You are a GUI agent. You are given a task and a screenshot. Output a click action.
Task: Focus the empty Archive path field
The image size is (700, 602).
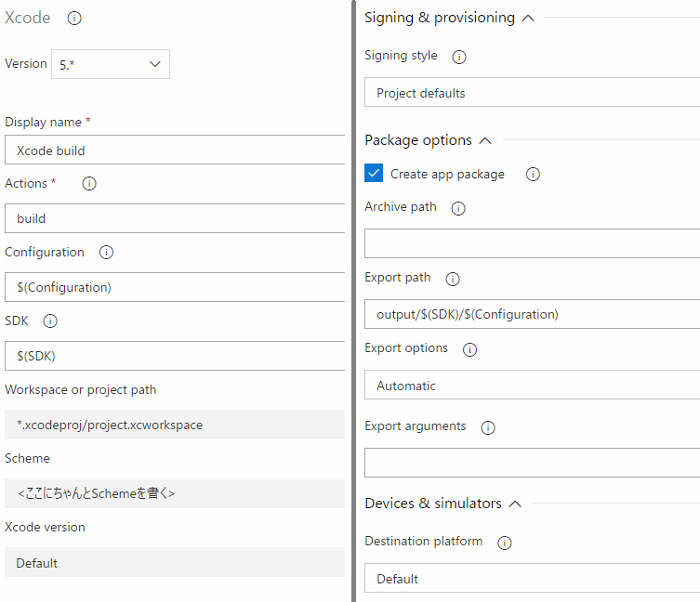532,243
